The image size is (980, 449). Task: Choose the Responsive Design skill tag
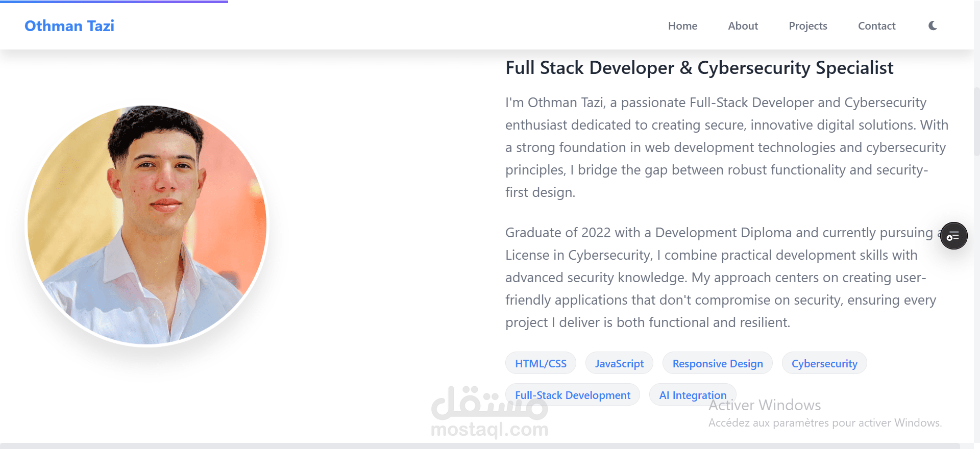click(x=717, y=363)
